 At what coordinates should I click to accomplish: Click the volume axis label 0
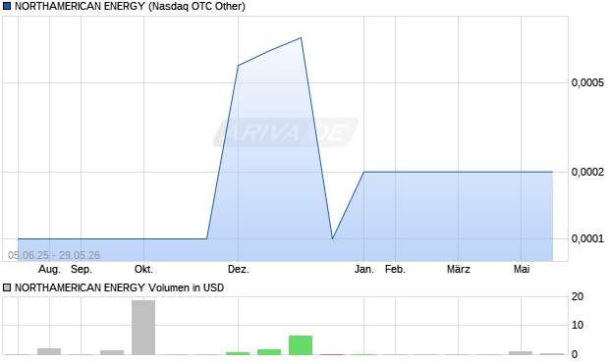click(x=575, y=354)
